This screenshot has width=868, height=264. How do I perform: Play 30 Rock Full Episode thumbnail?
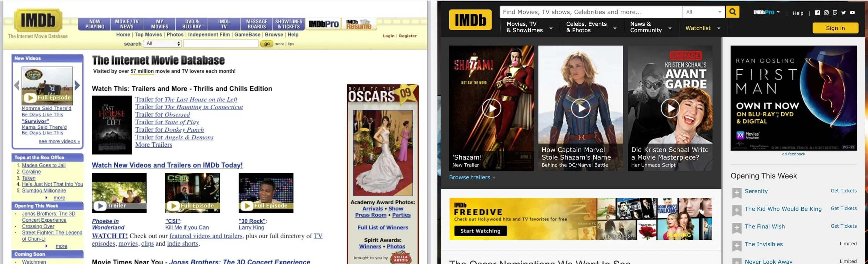pyautogui.click(x=266, y=193)
